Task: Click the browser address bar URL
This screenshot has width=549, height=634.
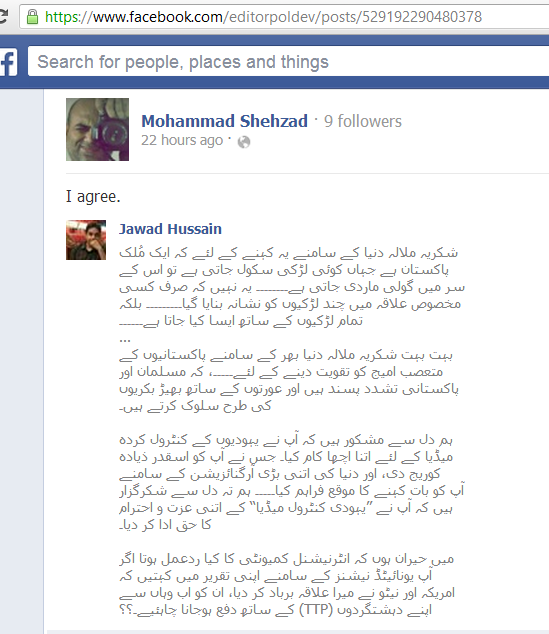Action: point(263,17)
